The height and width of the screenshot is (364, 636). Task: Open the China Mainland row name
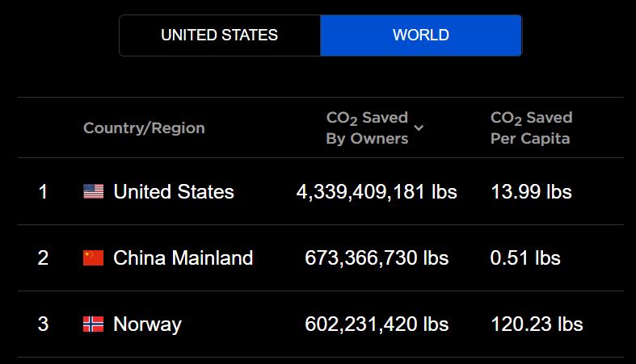point(183,258)
